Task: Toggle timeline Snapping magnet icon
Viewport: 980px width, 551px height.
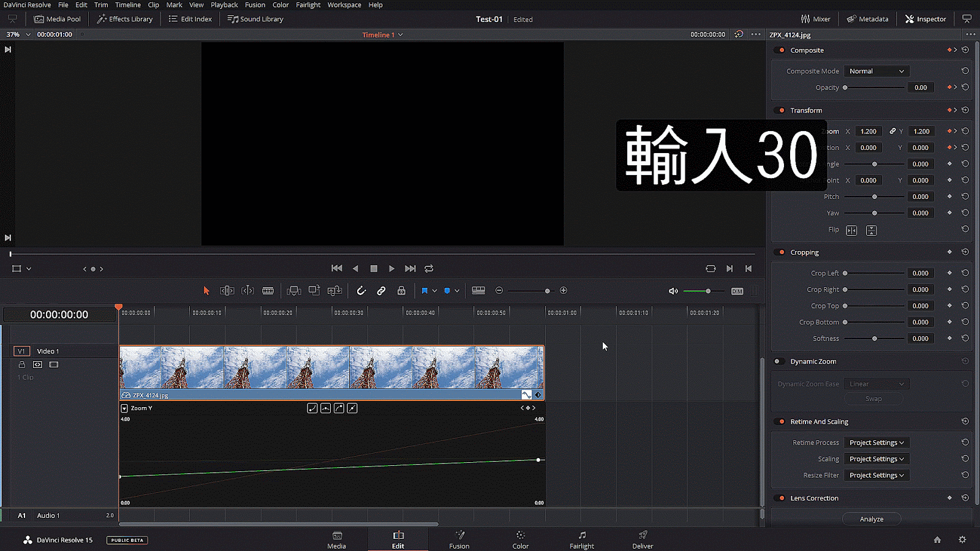Action: [x=361, y=291]
